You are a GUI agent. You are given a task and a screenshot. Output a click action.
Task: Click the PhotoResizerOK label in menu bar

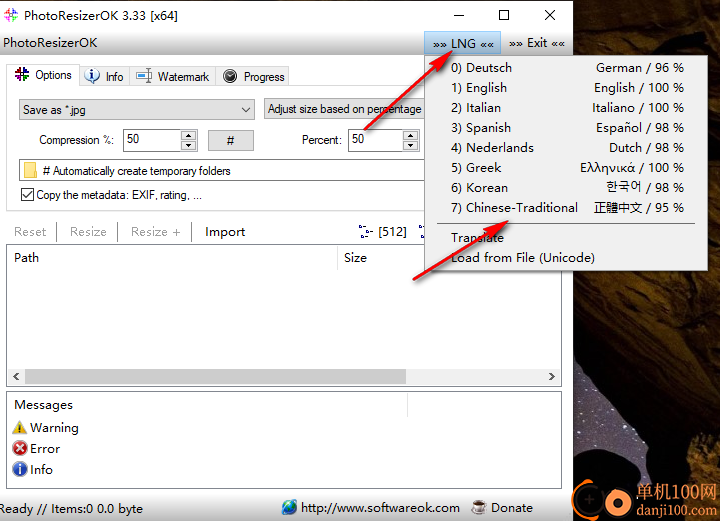(x=50, y=43)
